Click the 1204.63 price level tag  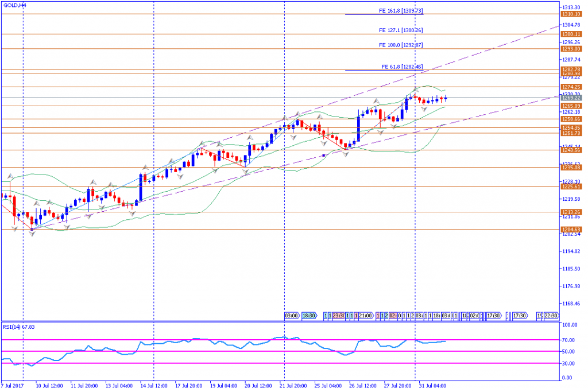[571, 230]
